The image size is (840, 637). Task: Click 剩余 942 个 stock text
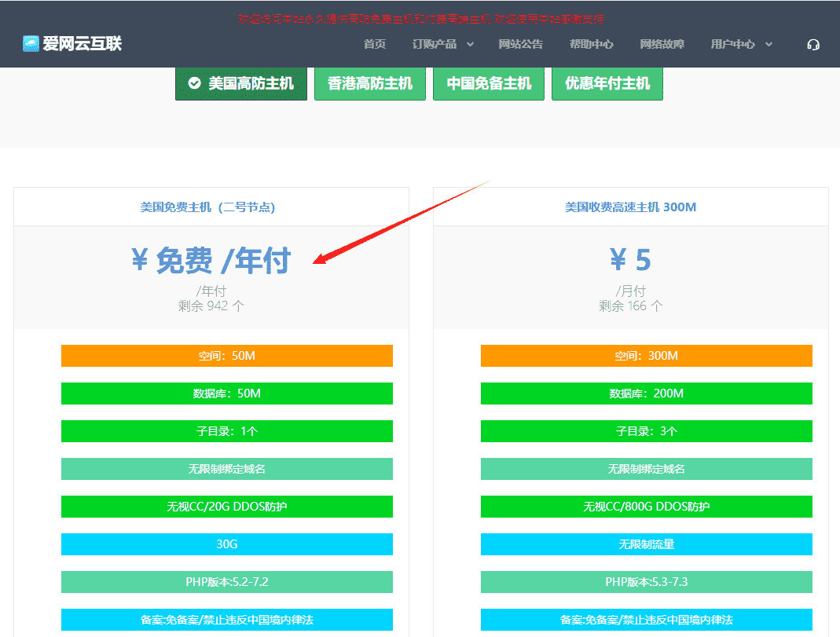point(211,306)
